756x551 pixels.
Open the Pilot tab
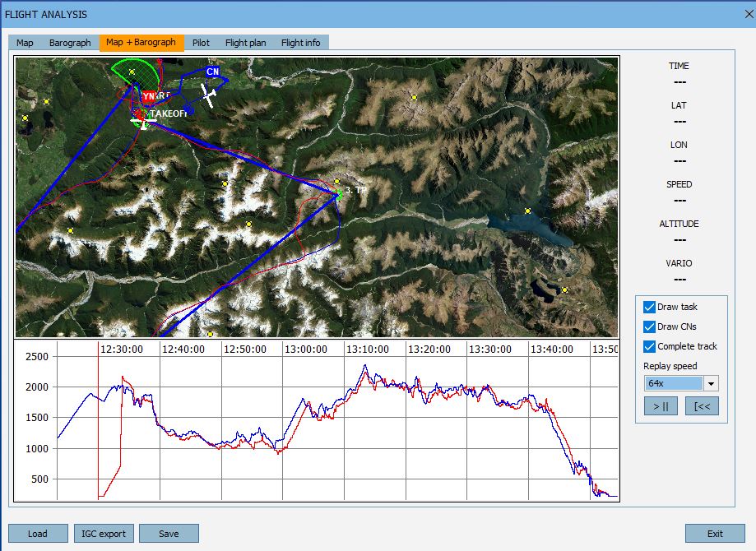[x=201, y=43]
